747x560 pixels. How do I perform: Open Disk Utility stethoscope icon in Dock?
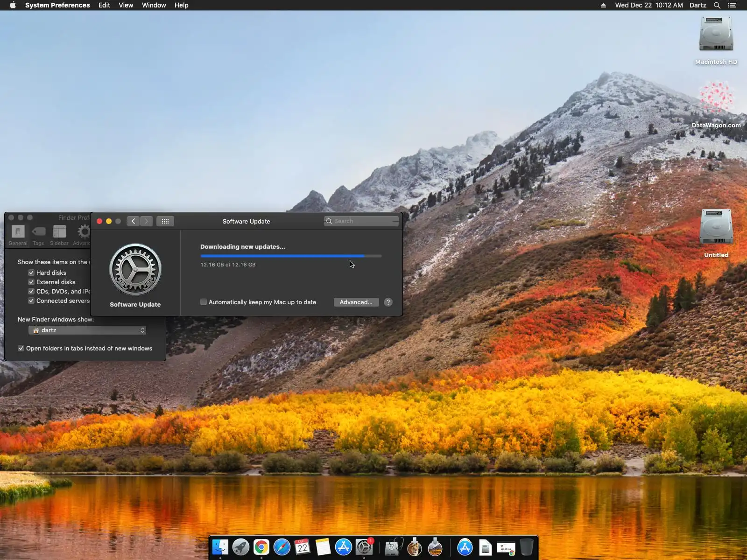click(x=393, y=547)
